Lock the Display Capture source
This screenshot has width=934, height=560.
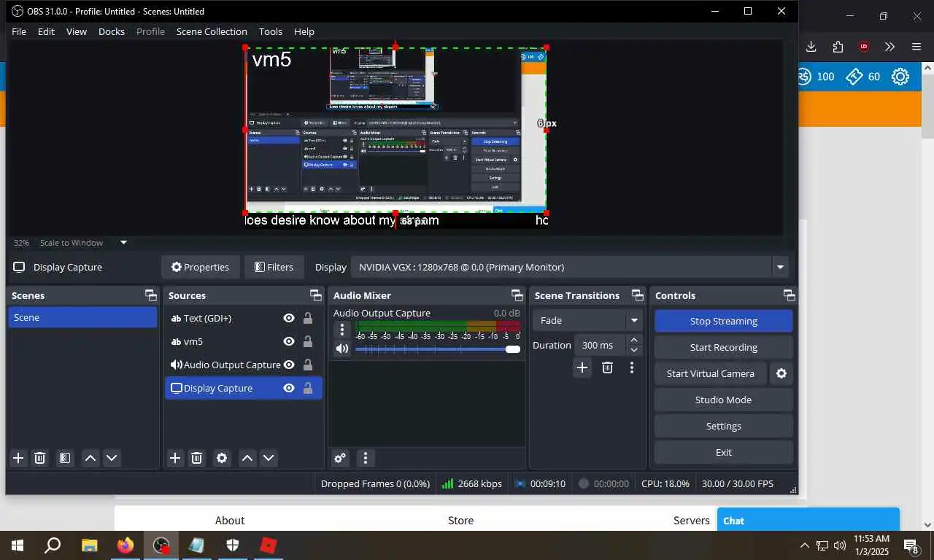(x=308, y=388)
